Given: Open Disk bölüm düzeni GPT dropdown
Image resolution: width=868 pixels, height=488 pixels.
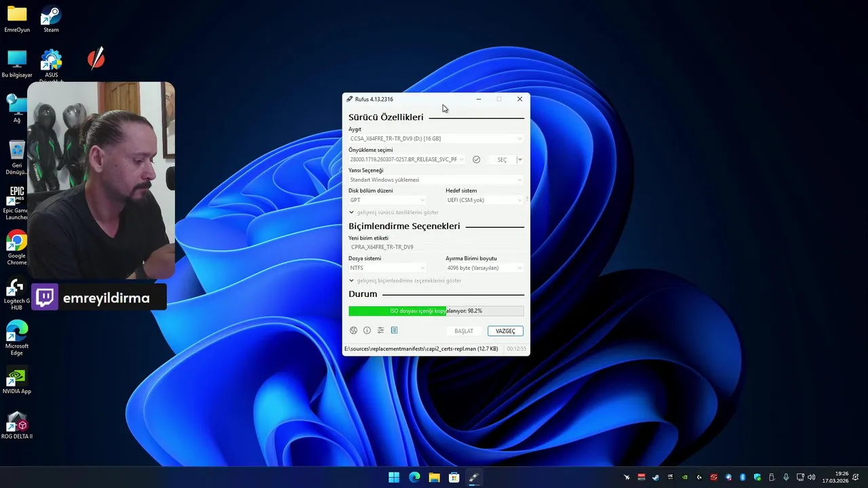Looking at the screenshot, I should (x=387, y=200).
